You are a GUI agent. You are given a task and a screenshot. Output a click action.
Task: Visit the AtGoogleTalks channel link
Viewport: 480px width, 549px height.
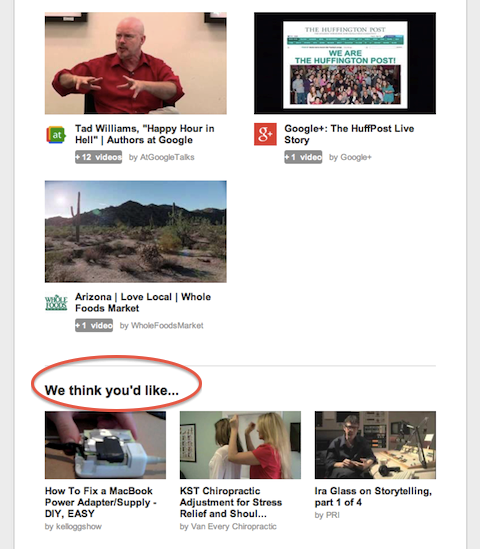(167, 157)
